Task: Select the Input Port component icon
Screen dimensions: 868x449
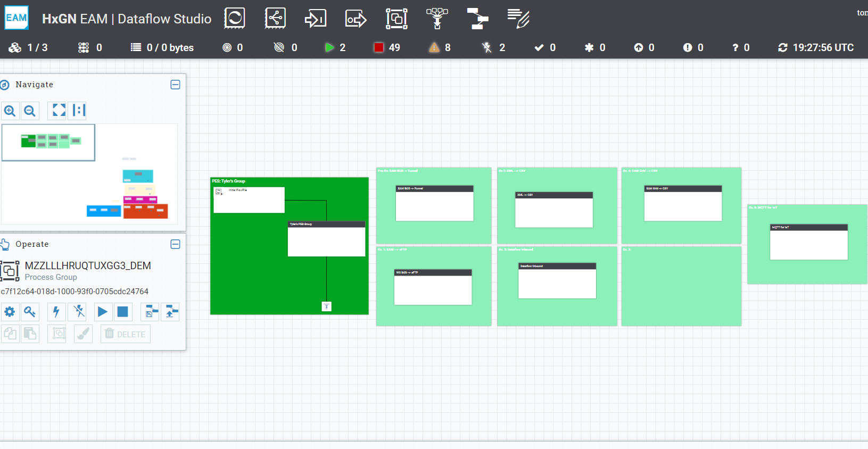Action: [x=316, y=19]
